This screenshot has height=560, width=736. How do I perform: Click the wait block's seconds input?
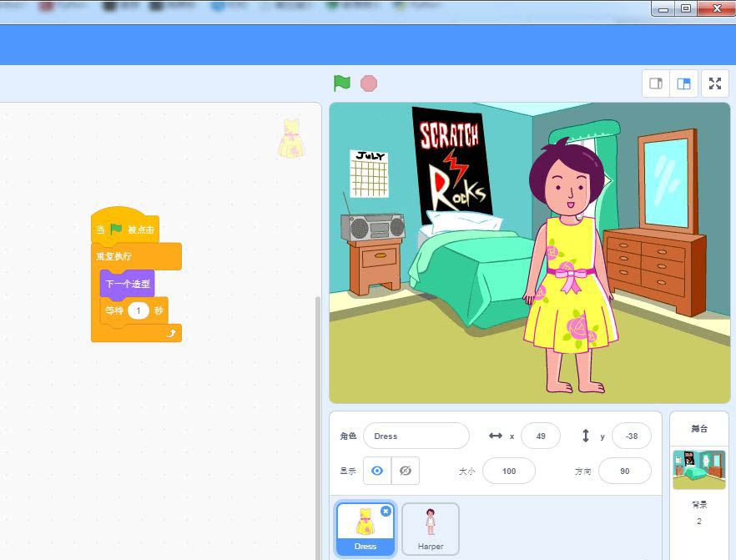[139, 311]
